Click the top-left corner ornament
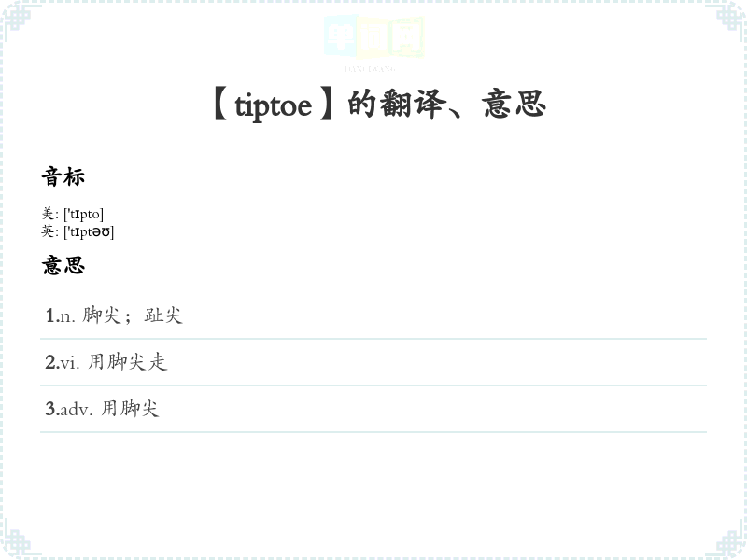The width and height of the screenshot is (747, 560). pyautogui.click(x=17, y=17)
